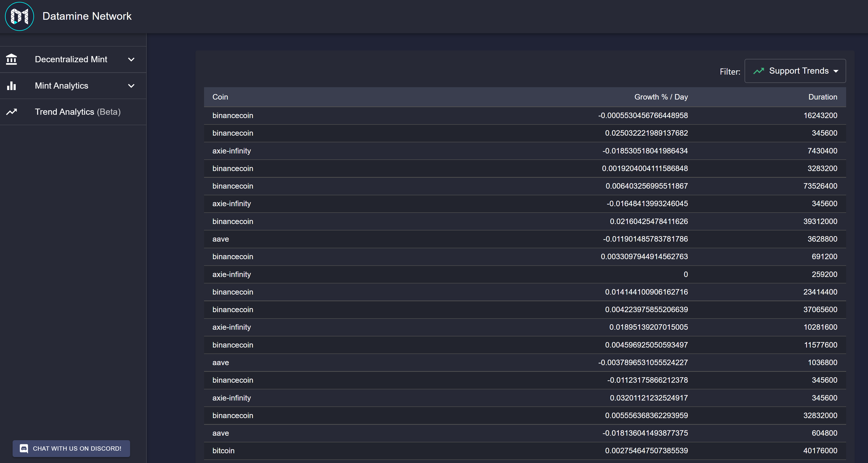Click growth value 0.01895139207015005

tap(649, 327)
